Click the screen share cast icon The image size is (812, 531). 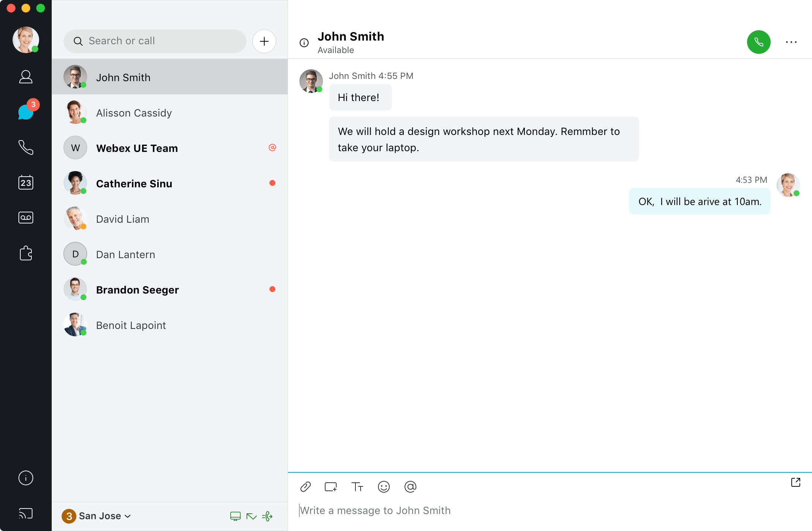click(26, 513)
